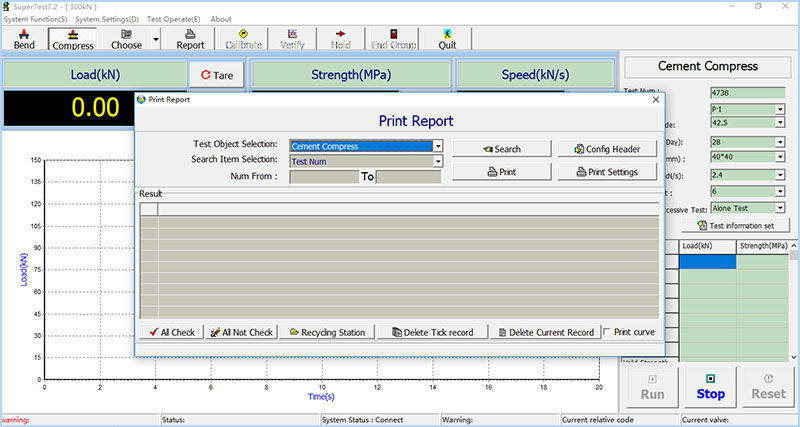Click the All Not Check button
Image resolution: width=800 pixels, height=427 pixels.
pos(241,332)
